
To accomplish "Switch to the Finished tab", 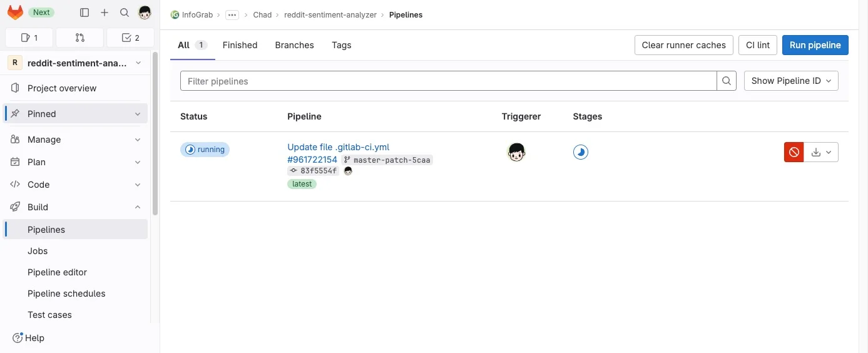I will click(x=240, y=45).
